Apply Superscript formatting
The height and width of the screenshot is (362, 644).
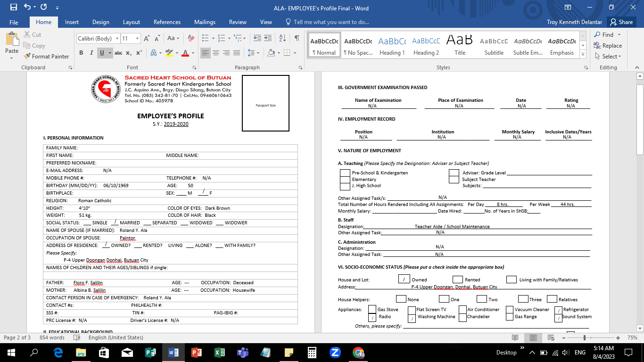[x=140, y=53]
